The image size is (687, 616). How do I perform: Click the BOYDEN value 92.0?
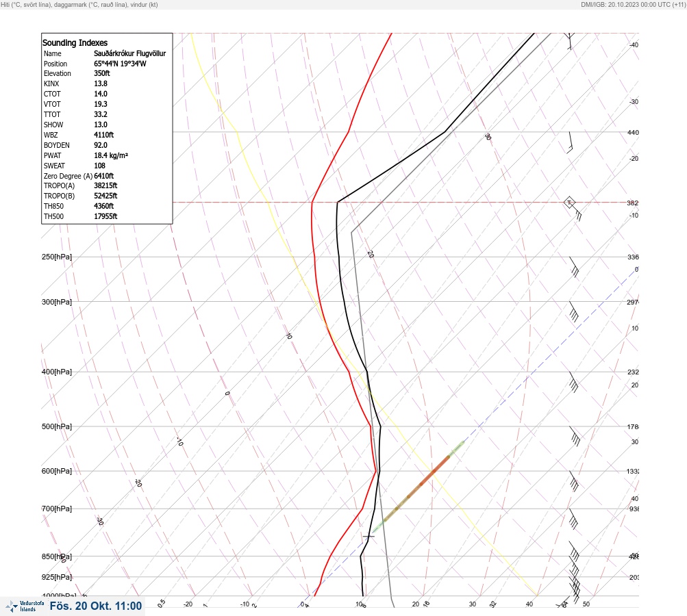[x=100, y=145]
